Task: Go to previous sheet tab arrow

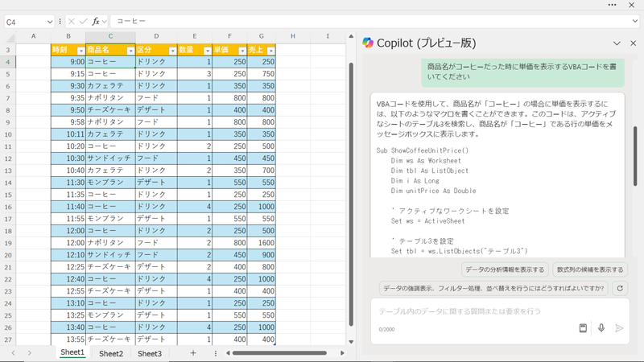Action: (x=13, y=353)
